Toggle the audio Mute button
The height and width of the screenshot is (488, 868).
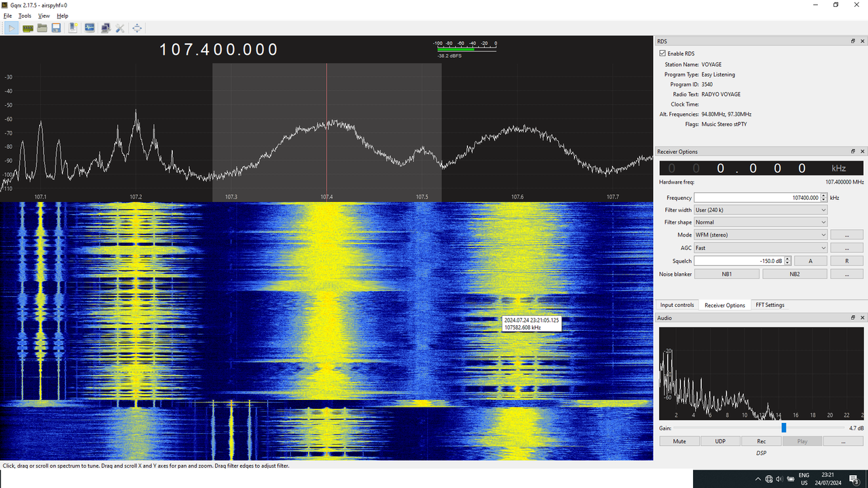pyautogui.click(x=679, y=441)
